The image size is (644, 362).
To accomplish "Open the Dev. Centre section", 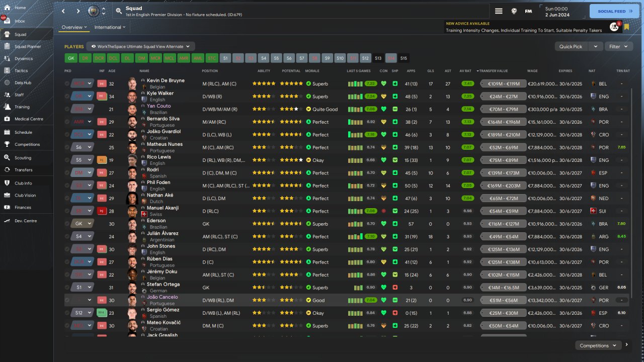I will (x=26, y=221).
